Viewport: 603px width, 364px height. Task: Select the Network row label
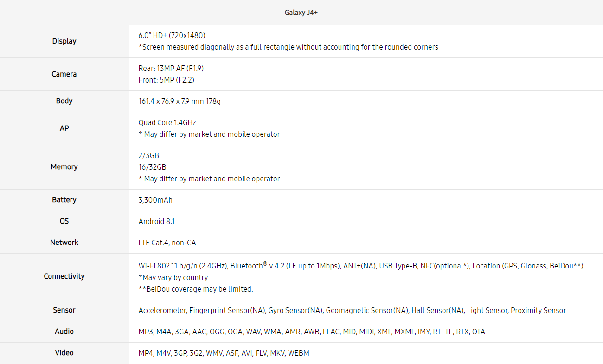pyautogui.click(x=64, y=243)
